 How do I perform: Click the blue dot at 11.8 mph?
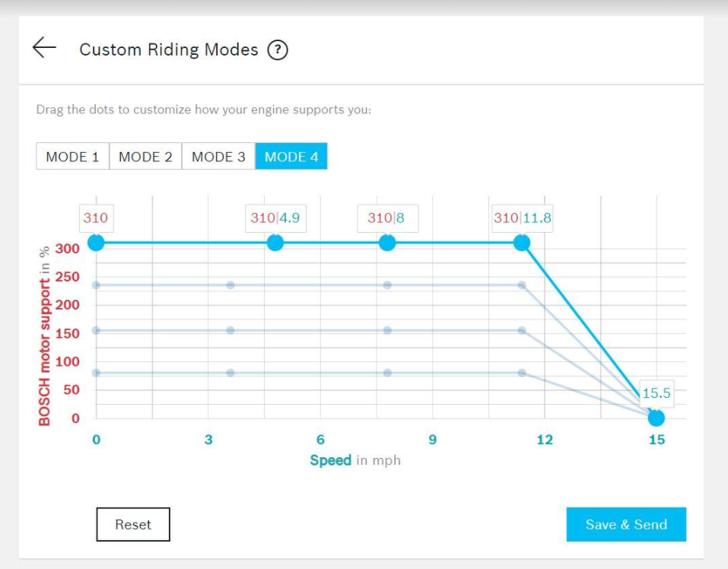coord(522,243)
